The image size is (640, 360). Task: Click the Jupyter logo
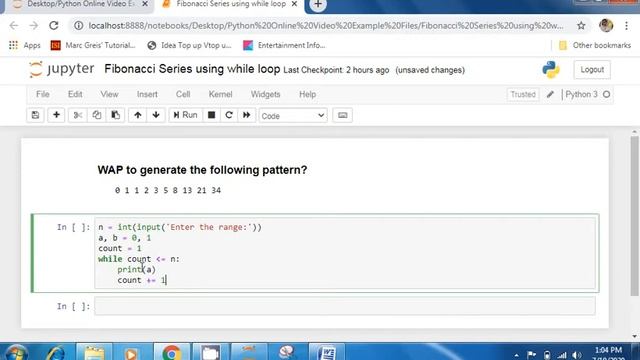coord(61,69)
